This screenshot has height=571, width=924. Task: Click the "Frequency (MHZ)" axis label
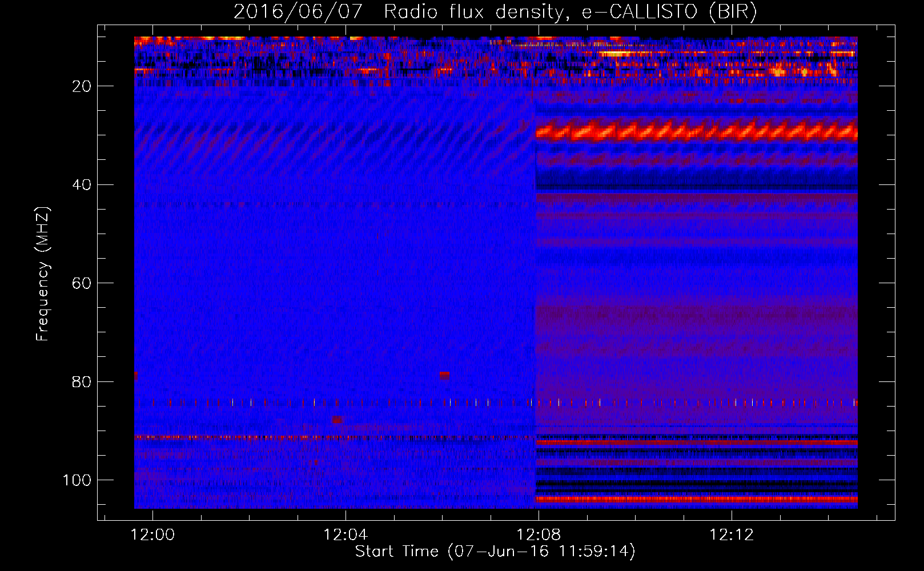(x=43, y=274)
